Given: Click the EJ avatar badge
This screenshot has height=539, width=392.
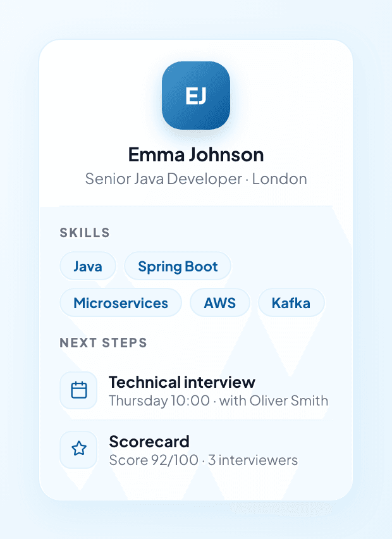Looking at the screenshot, I should point(196,96).
